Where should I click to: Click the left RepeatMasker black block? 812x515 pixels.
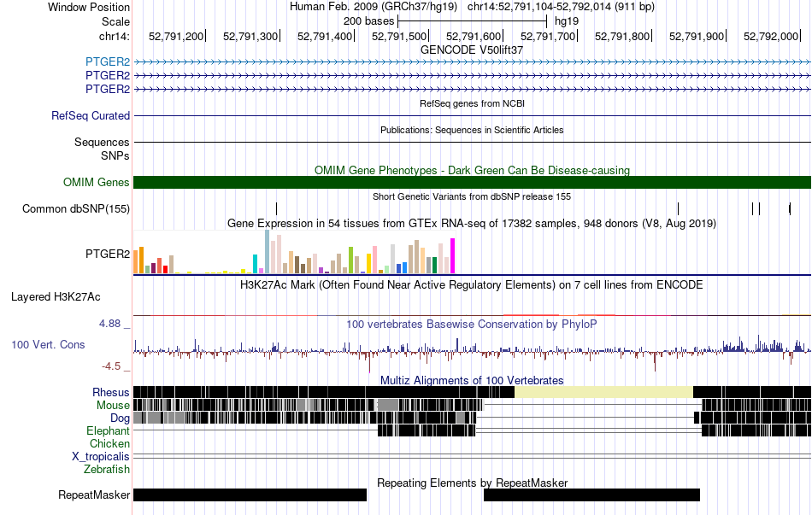(x=250, y=495)
